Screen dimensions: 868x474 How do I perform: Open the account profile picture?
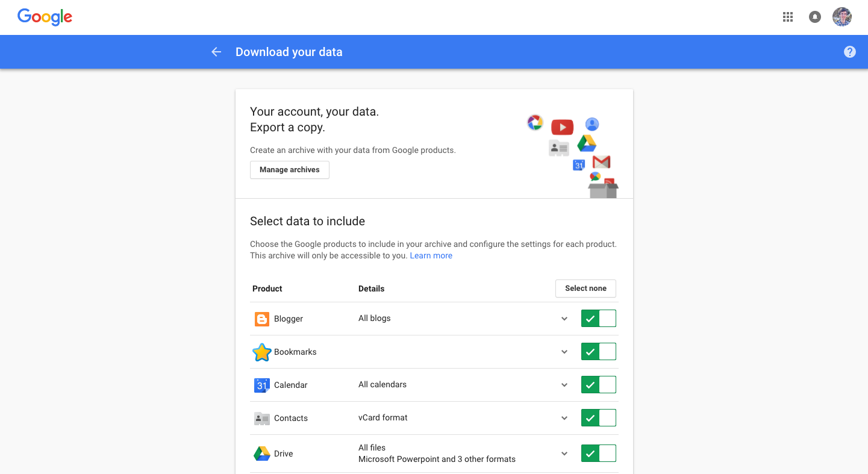pos(842,17)
